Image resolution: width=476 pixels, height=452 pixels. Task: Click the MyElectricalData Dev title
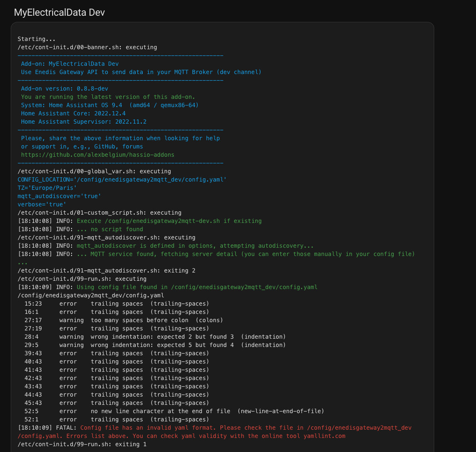click(x=59, y=12)
